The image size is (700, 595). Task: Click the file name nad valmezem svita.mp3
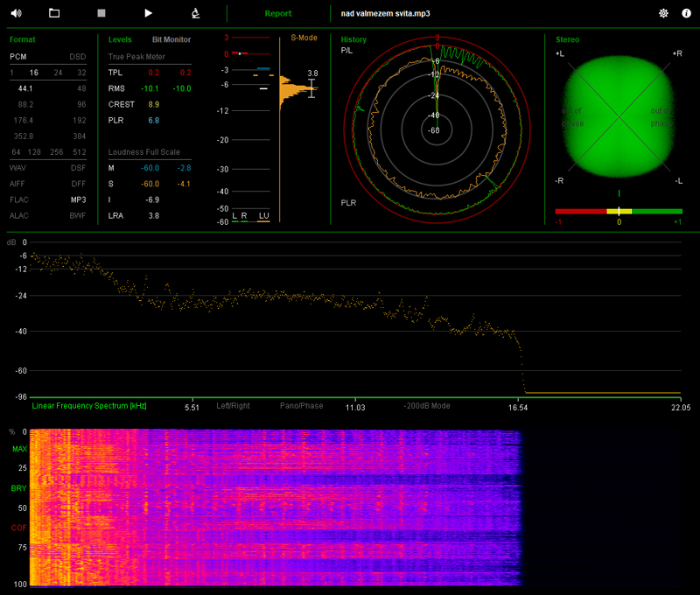point(386,14)
